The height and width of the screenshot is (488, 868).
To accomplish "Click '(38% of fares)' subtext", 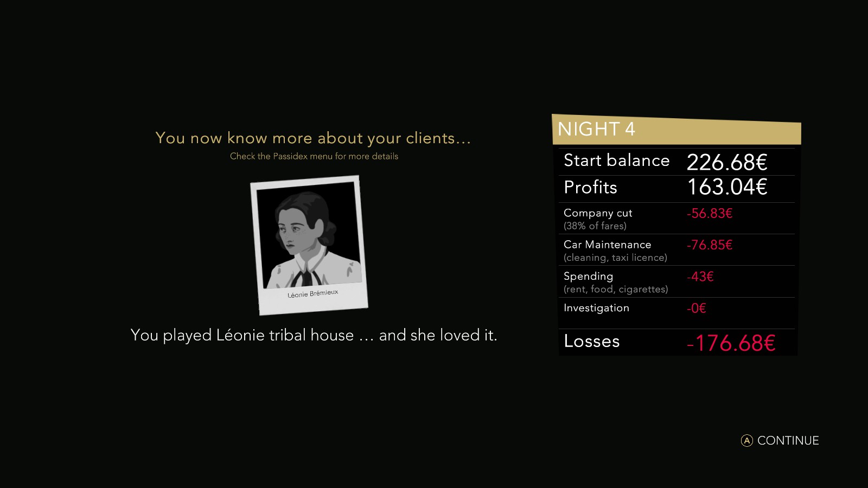I will [595, 226].
